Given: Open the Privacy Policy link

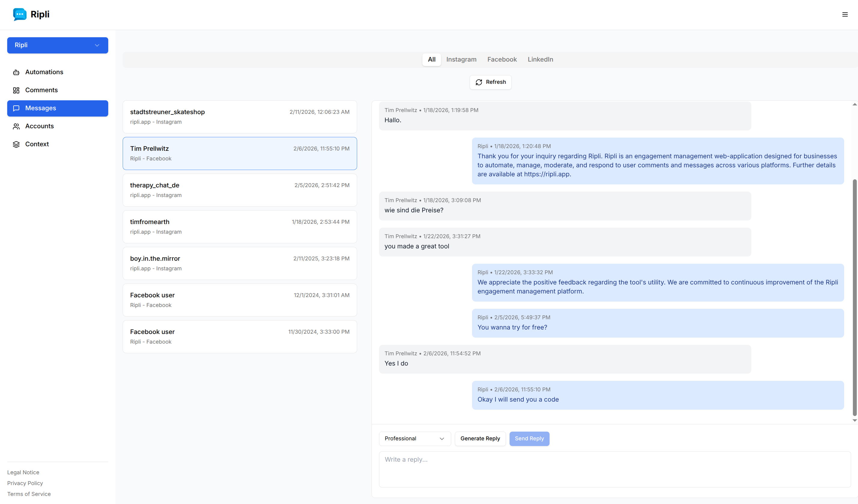Looking at the screenshot, I should pyautogui.click(x=25, y=483).
